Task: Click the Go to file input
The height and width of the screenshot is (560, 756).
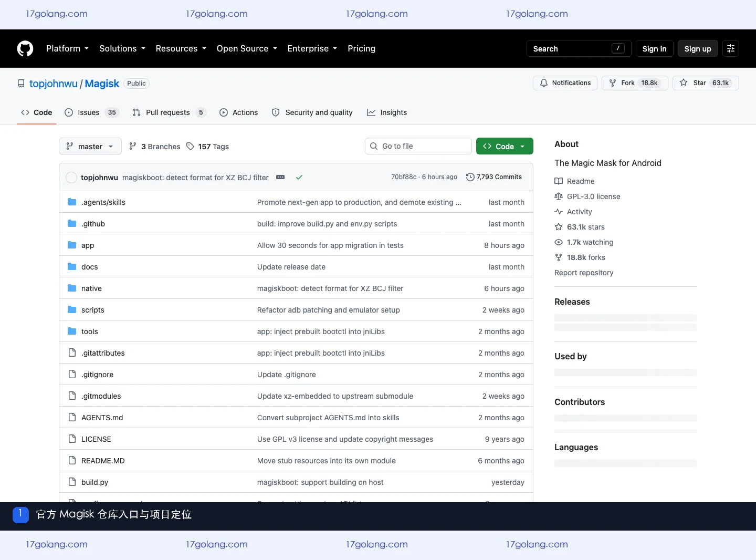Action: point(418,146)
